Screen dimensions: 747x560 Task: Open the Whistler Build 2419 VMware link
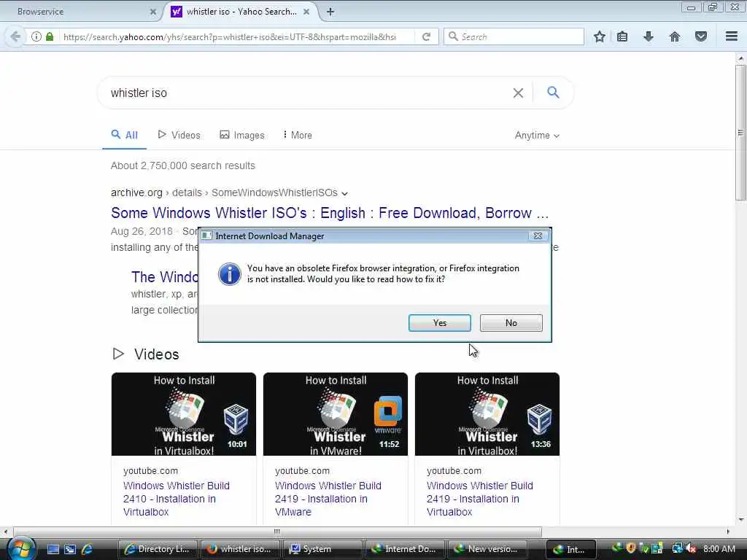pos(328,499)
